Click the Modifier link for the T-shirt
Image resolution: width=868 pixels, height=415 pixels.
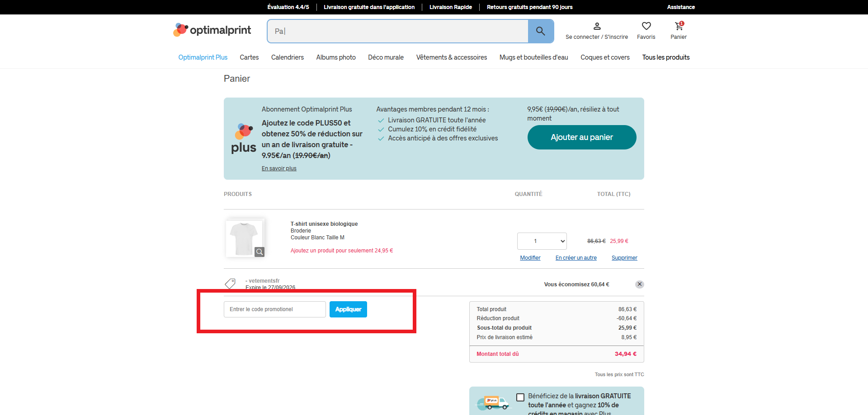click(x=530, y=258)
